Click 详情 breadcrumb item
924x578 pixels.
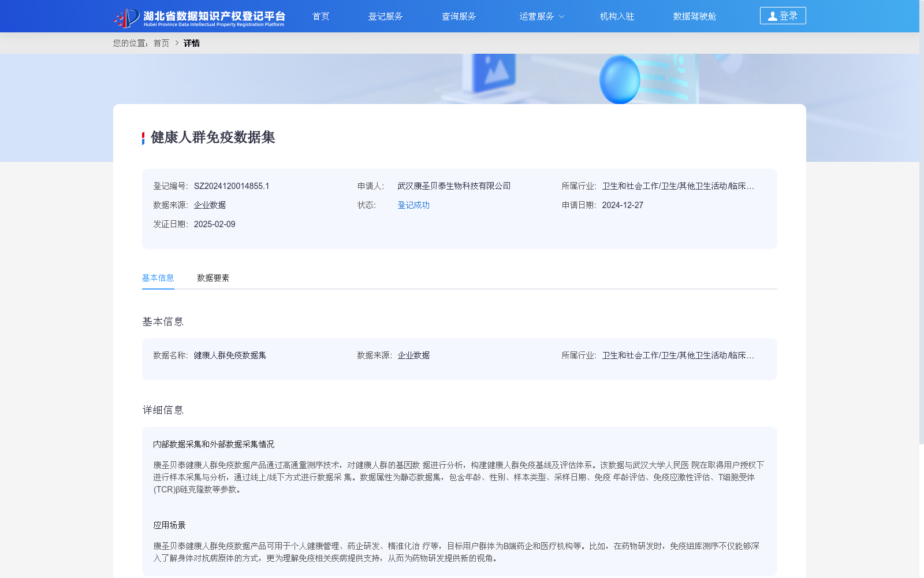(x=192, y=43)
